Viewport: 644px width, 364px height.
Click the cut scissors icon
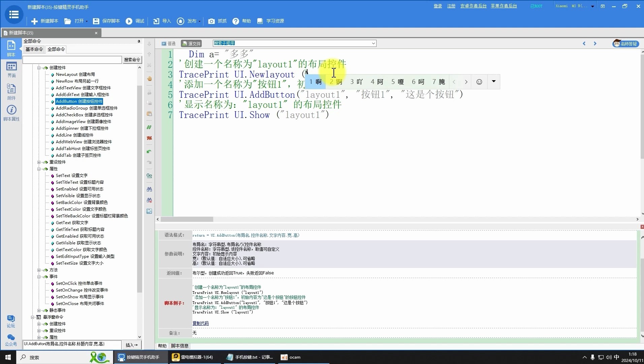pos(149,92)
